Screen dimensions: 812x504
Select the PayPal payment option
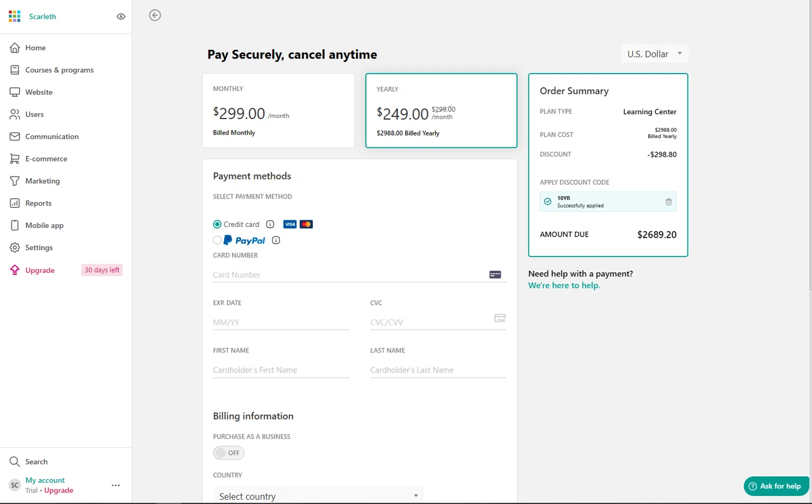coord(218,240)
